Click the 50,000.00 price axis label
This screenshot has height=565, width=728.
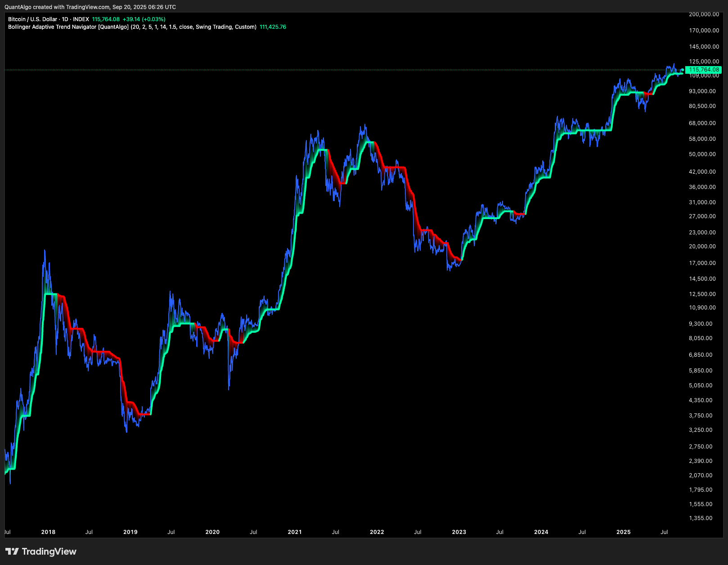(702, 154)
